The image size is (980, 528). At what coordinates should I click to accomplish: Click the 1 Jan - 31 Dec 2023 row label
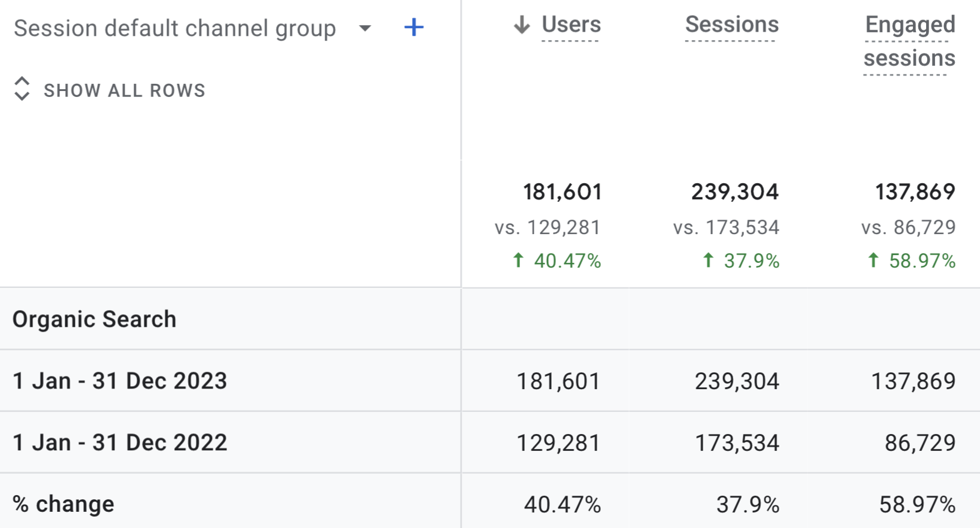pyautogui.click(x=120, y=381)
